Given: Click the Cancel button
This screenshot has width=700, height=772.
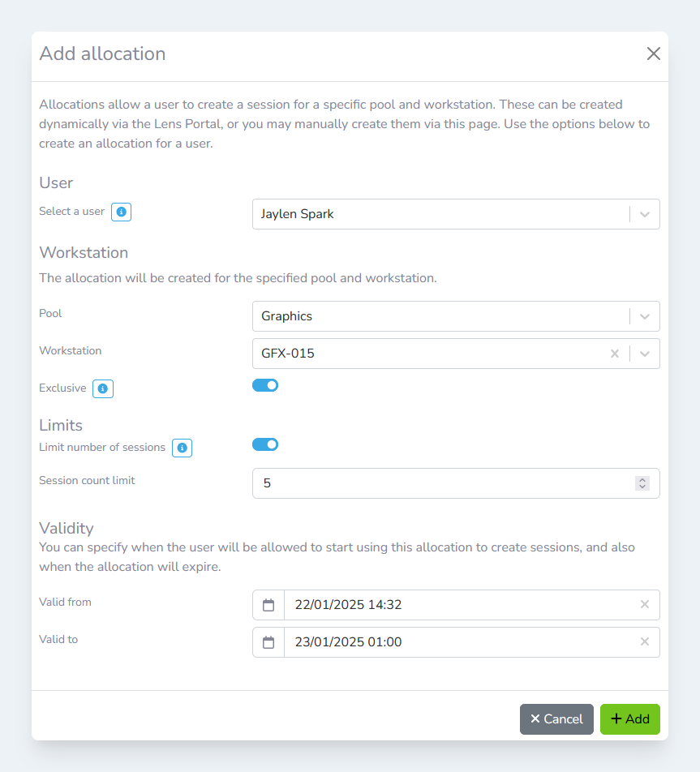Looking at the screenshot, I should tap(556, 719).
